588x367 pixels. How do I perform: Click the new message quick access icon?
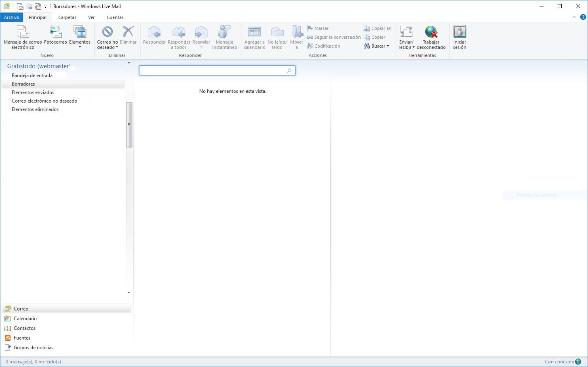(20, 6)
